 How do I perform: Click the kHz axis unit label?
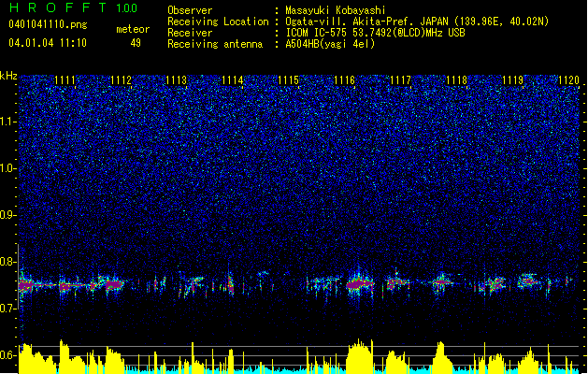pos(8,76)
